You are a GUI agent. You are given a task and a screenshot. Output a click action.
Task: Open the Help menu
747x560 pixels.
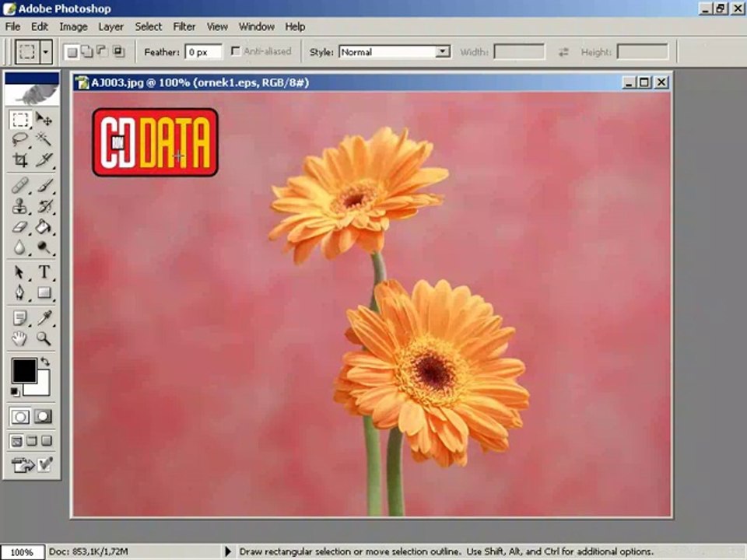(295, 26)
